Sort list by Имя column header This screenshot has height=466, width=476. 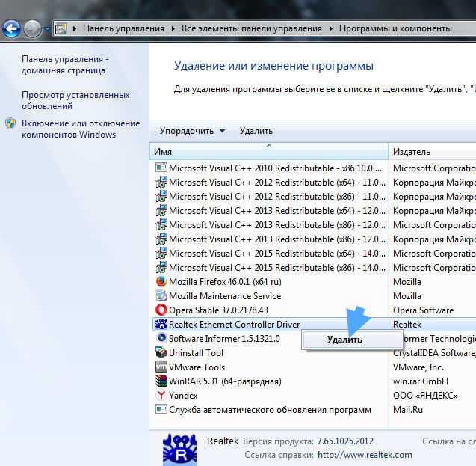(x=269, y=152)
